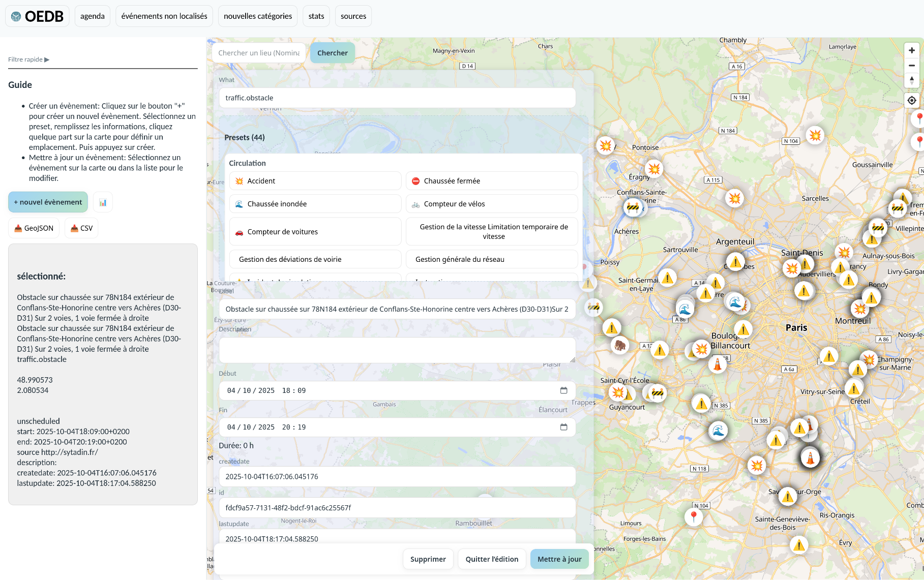The width and height of the screenshot is (924, 580).
Task: Reset the map north compass button
Action: [x=911, y=80]
